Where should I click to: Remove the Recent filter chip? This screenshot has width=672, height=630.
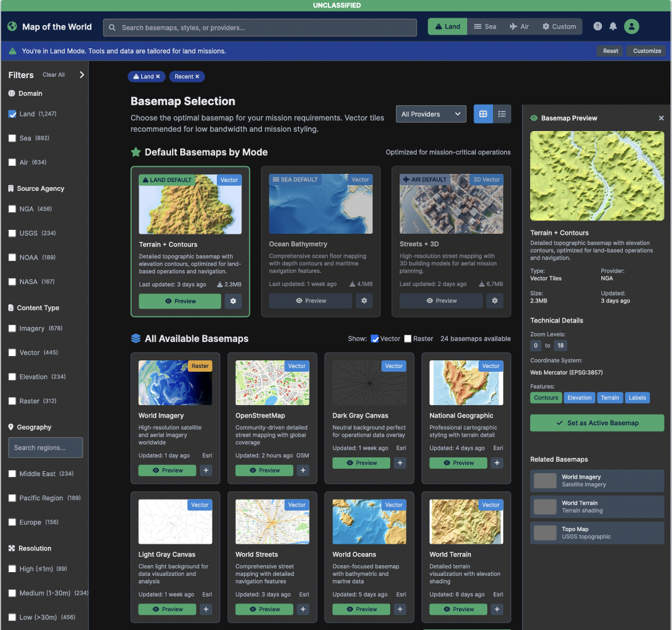[x=197, y=77]
